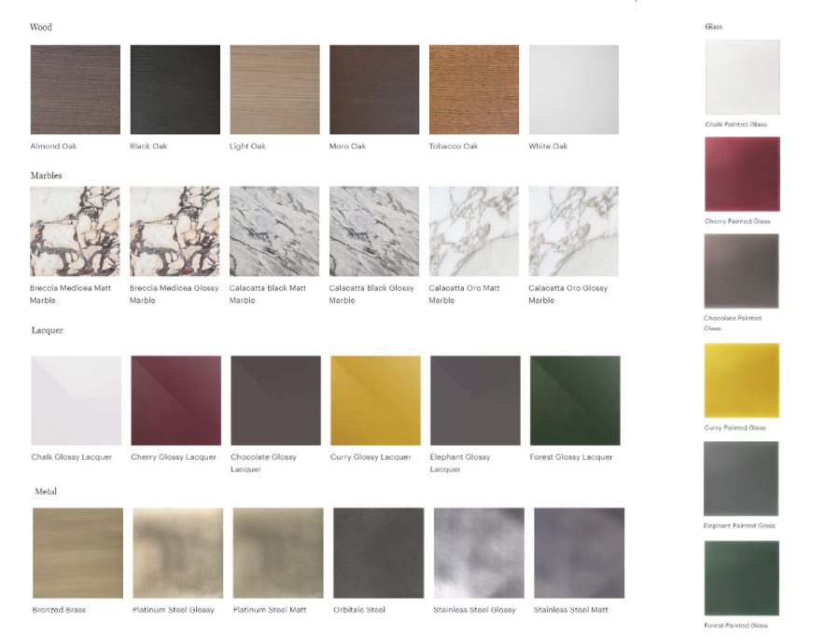Click the Curry Painted Glass sample
This screenshot has height=642, width=840.
tap(742, 381)
